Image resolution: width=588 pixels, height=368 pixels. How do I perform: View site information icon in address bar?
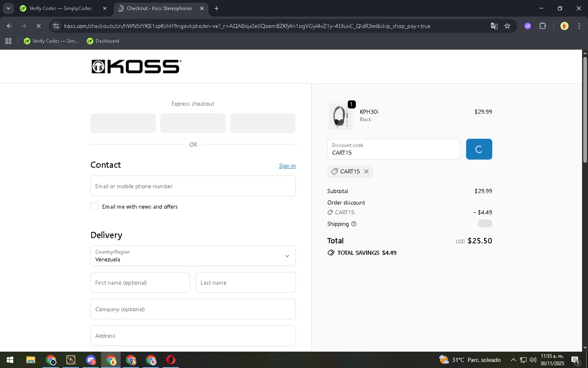(x=56, y=26)
